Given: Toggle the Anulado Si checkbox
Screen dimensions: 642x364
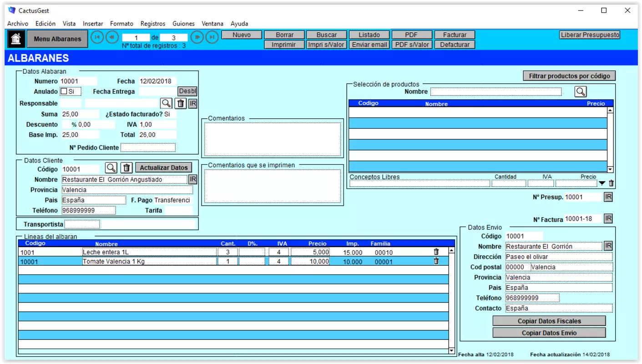Looking at the screenshot, I should [64, 91].
